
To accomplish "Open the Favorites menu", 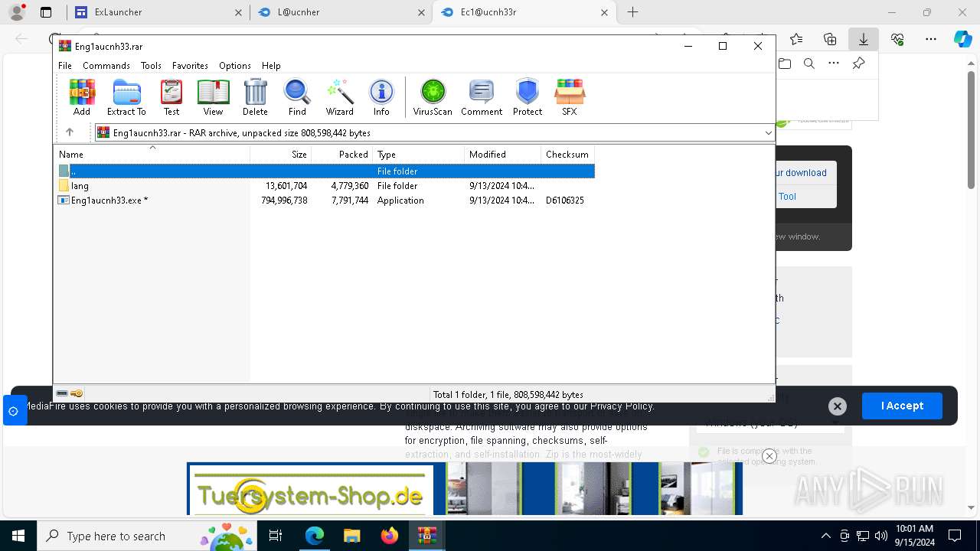I will [190, 66].
